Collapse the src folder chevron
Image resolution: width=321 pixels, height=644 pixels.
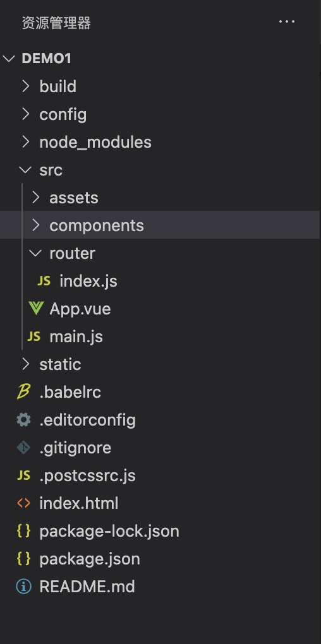point(26,170)
